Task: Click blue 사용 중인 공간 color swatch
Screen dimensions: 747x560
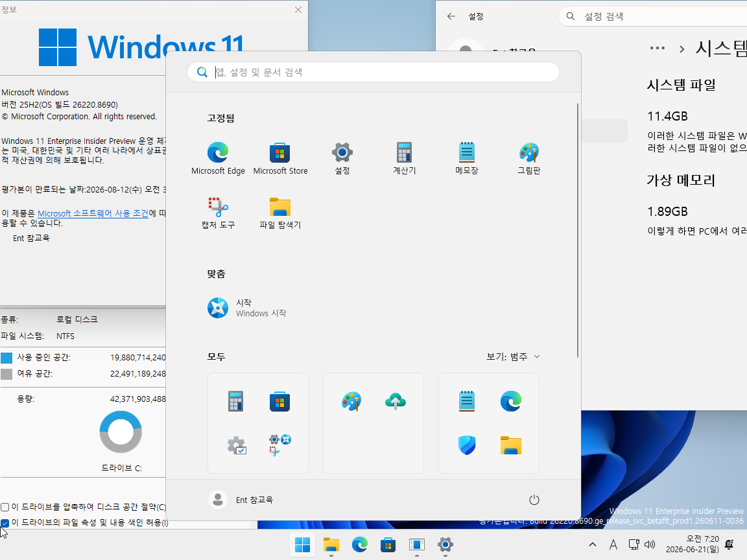Action: pyautogui.click(x=6, y=358)
